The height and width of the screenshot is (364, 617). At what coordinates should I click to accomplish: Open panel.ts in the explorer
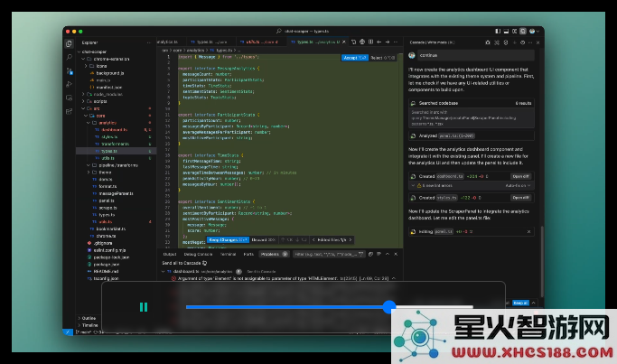tap(107, 201)
